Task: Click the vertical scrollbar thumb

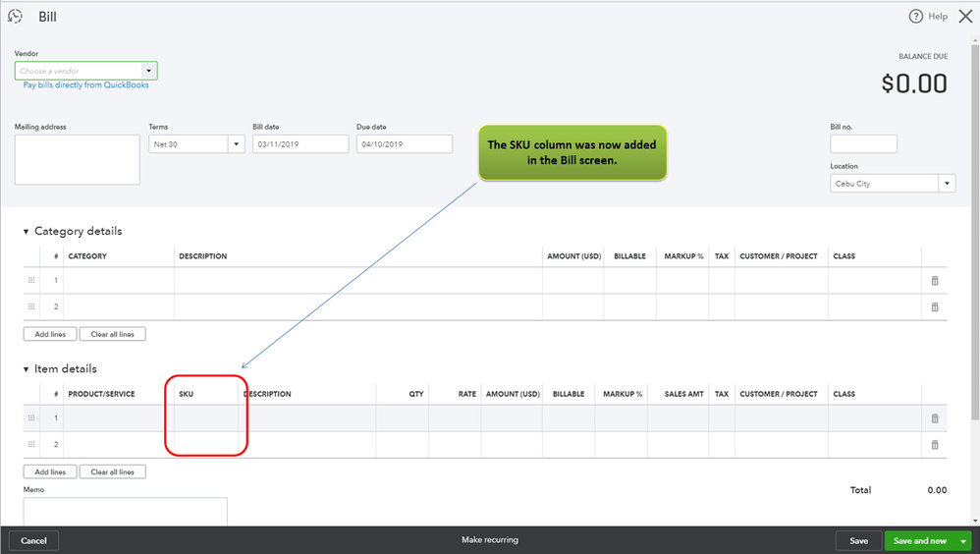Action: point(975,232)
